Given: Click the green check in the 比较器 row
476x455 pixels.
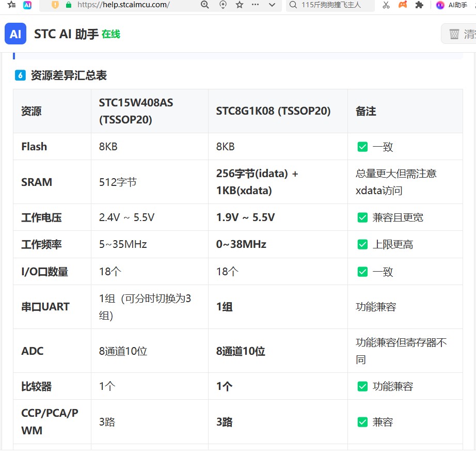Looking at the screenshot, I should coord(362,386).
